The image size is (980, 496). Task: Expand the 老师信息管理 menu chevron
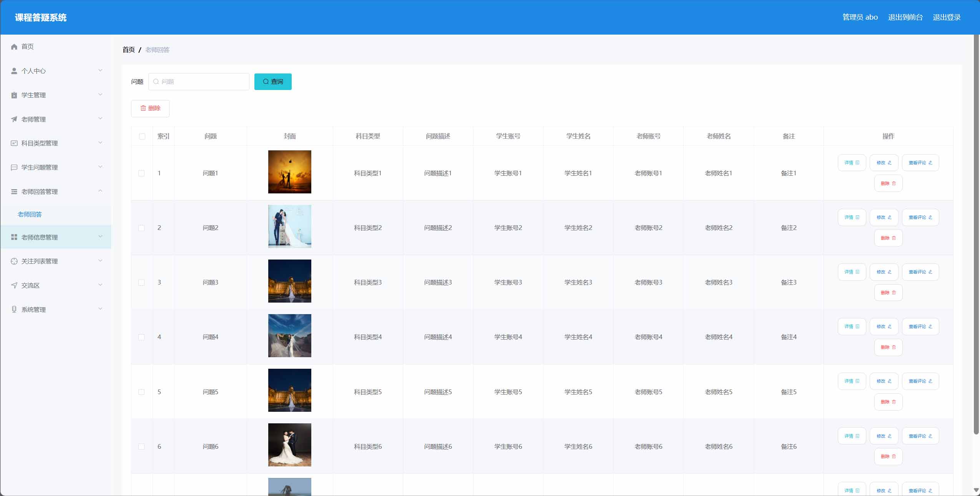[100, 236]
